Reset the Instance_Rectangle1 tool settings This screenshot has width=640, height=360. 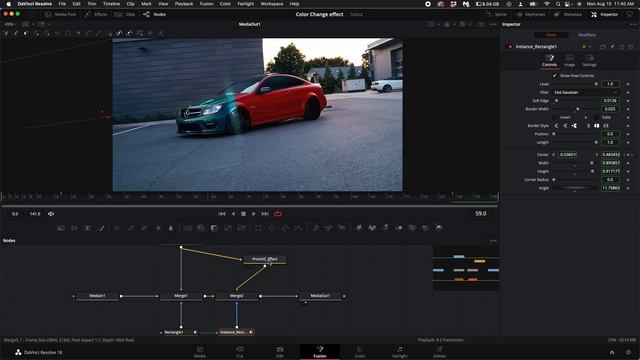tap(631, 47)
